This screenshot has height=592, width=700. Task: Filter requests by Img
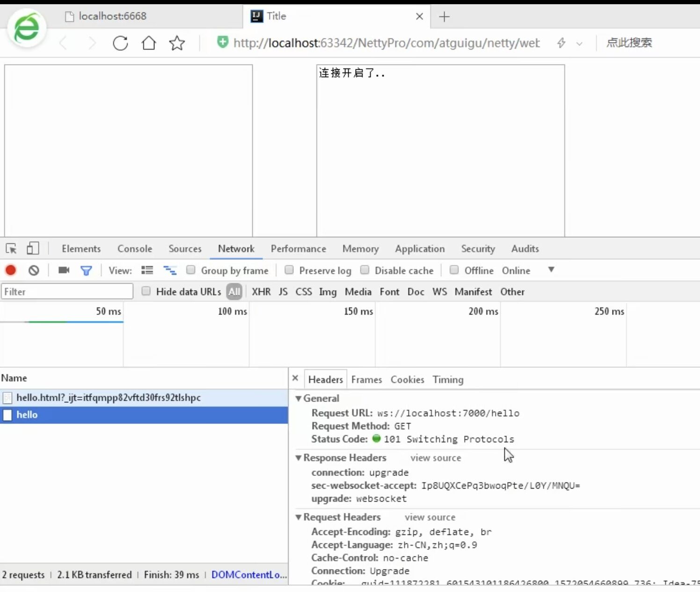pyautogui.click(x=328, y=292)
